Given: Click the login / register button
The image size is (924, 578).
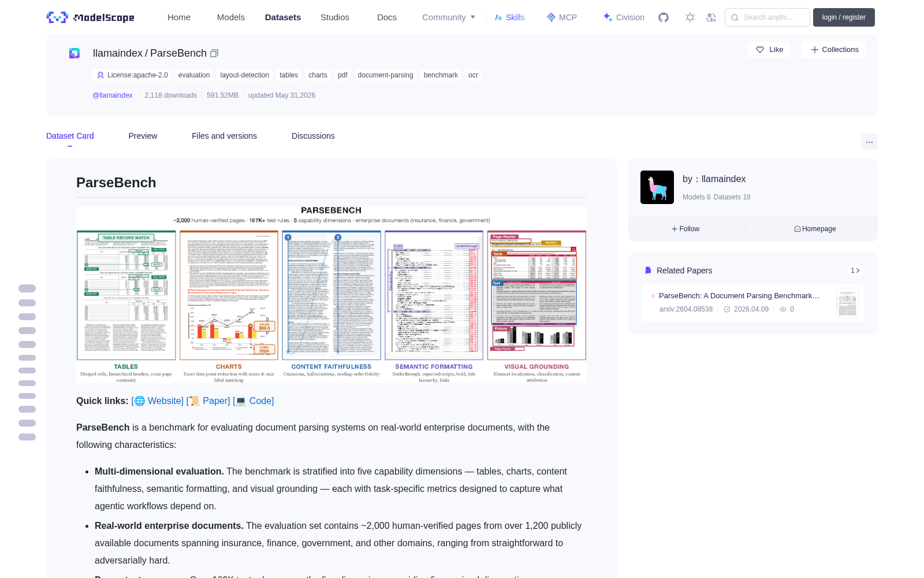Looking at the screenshot, I should (844, 17).
